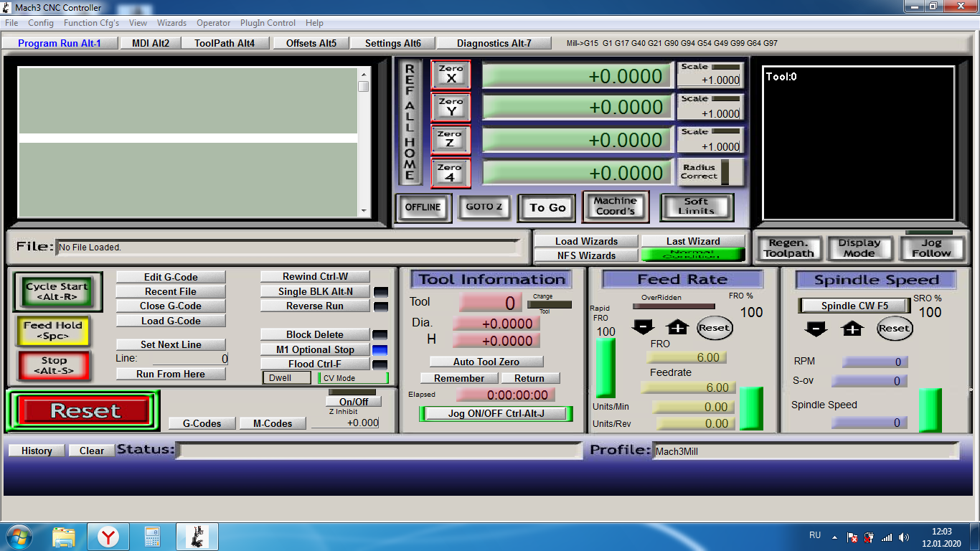The image size is (980, 551).
Task: Click the X axis DRO value
Action: (577, 76)
